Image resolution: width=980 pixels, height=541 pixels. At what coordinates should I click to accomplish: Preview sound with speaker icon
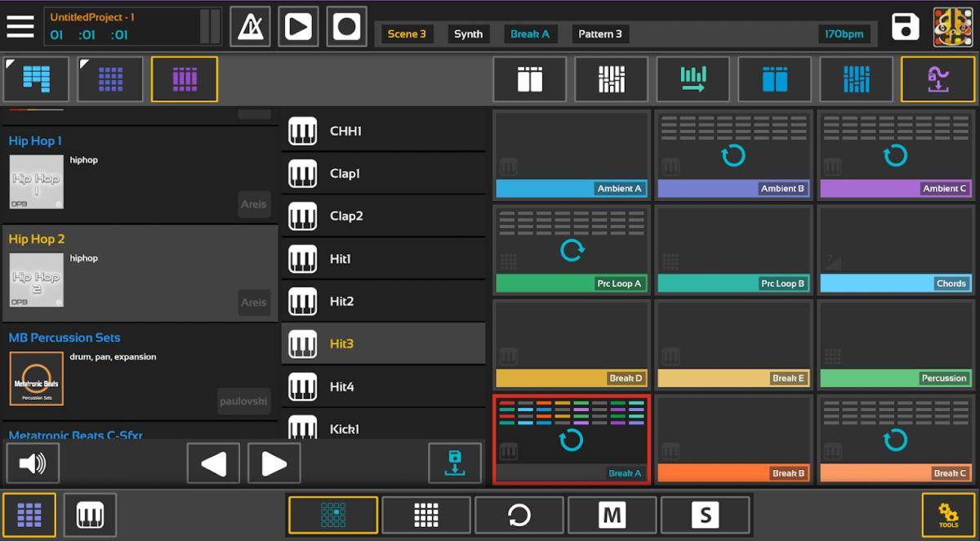[x=33, y=464]
